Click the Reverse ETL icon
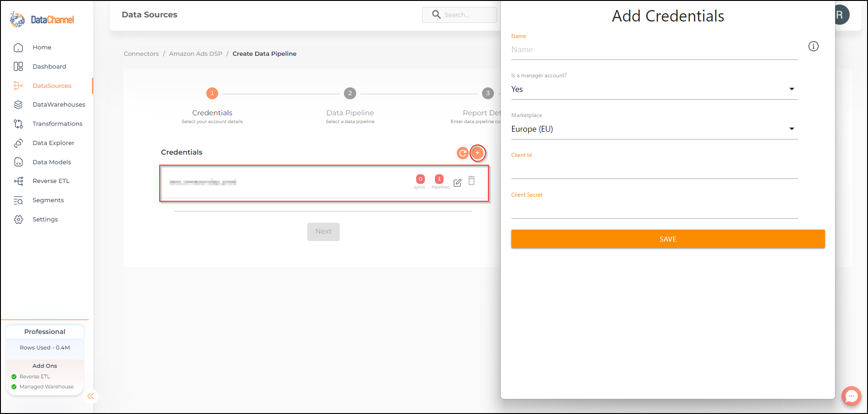This screenshot has width=868, height=414. 18,181
